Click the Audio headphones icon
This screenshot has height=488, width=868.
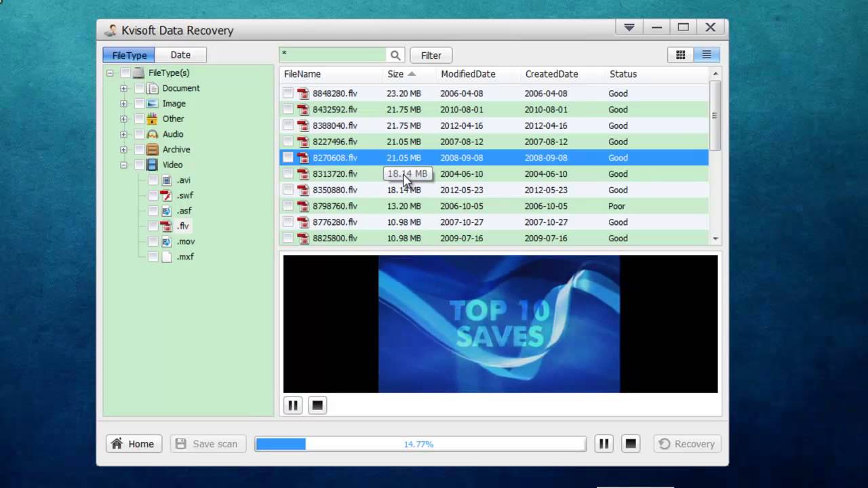[153, 134]
